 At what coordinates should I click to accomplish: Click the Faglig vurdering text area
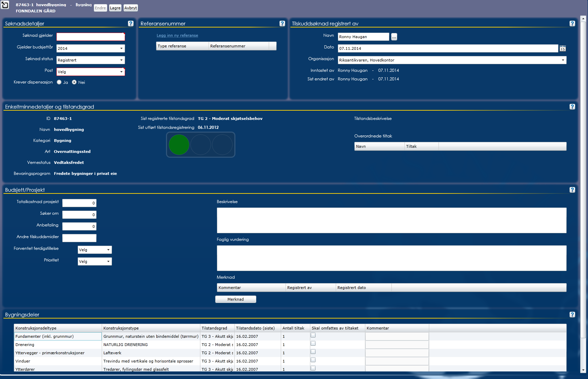392,258
